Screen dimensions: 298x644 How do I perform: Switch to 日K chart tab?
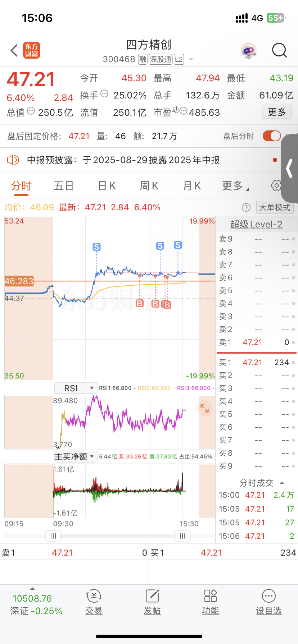pyautogui.click(x=107, y=186)
